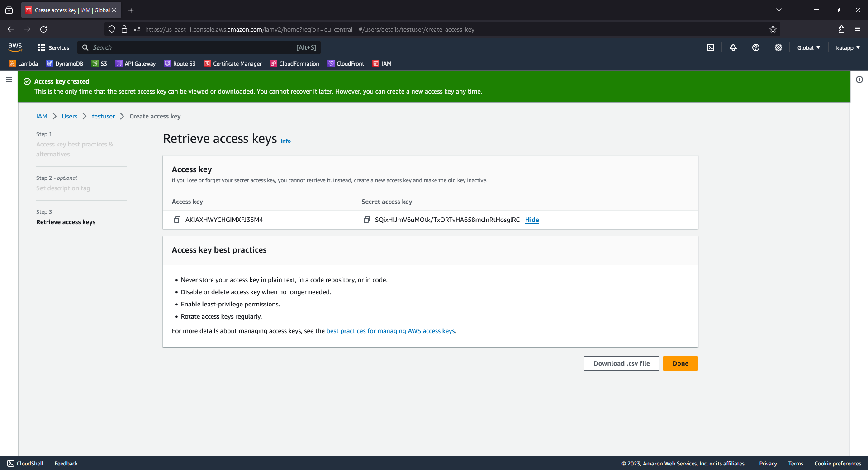The image size is (868, 470).
Task: Open the Terms footer link
Action: click(x=796, y=464)
